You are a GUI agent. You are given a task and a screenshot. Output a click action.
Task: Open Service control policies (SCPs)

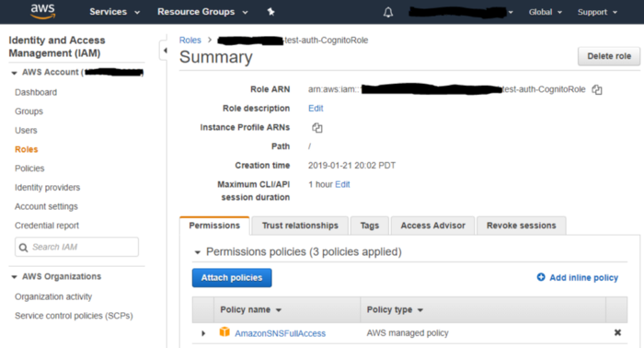click(74, 316)
